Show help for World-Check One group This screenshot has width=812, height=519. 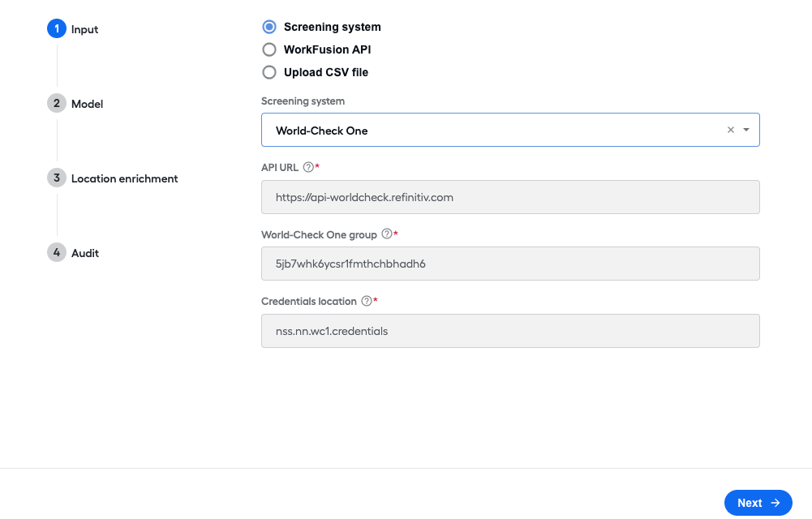[x=387, y=234]
